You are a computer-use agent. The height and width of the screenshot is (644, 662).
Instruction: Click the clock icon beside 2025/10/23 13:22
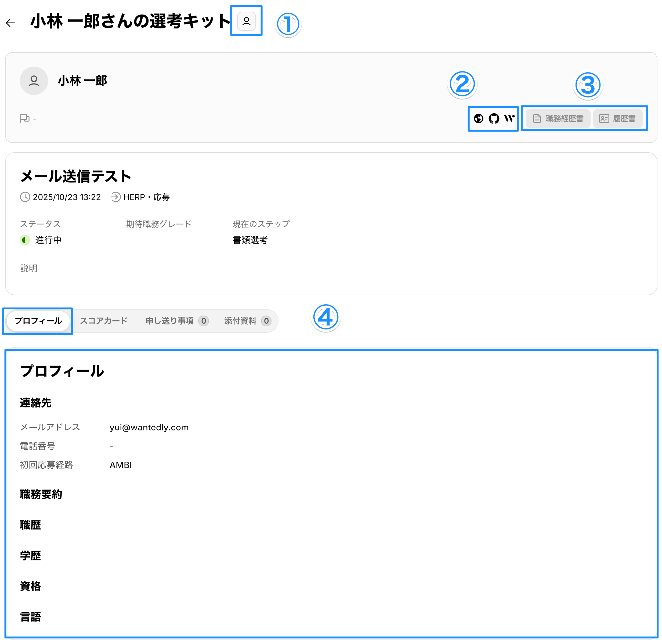pos(25,197)
